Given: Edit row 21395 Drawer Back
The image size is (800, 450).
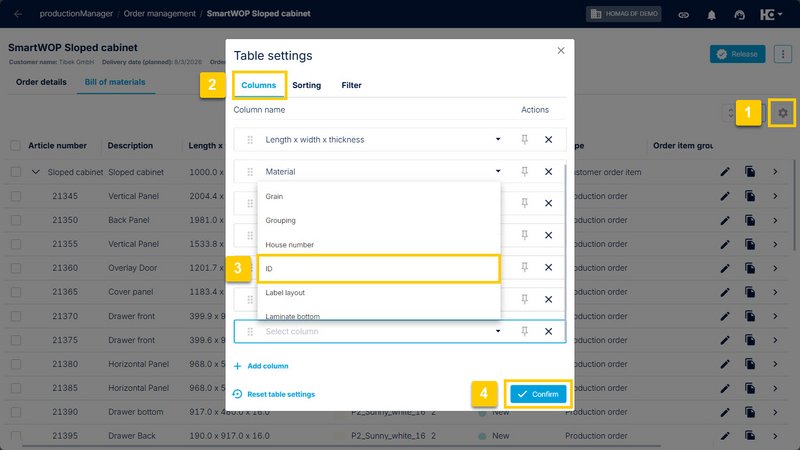Looking at the screenshot, I should click(725, 436).
